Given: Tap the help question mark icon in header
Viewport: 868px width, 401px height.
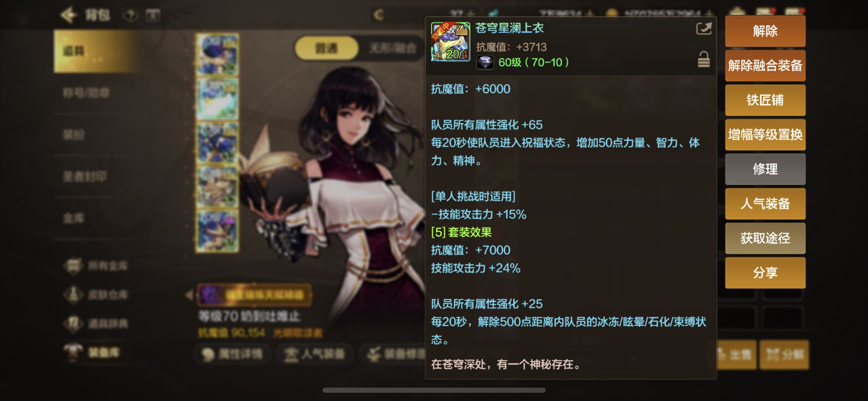Looking at the screenshot, I should pyautogui.click(x=131, y=15).
